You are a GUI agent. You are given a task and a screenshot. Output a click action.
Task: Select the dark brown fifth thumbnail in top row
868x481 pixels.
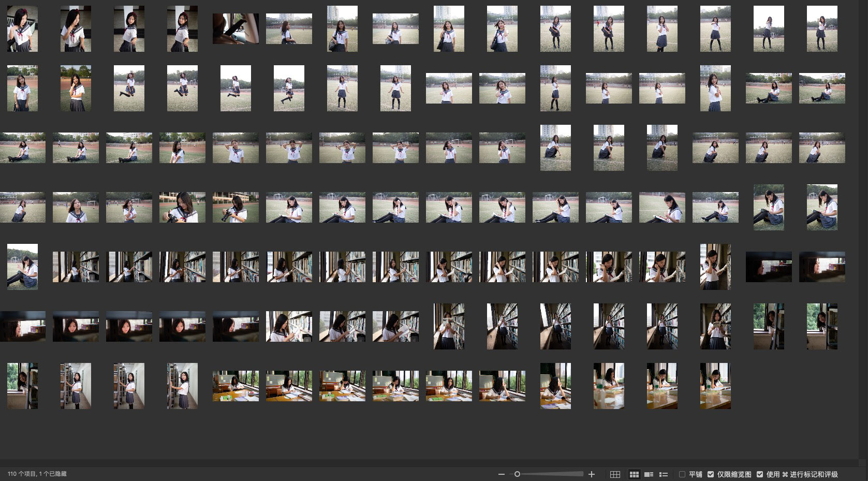tap(236, 29)
